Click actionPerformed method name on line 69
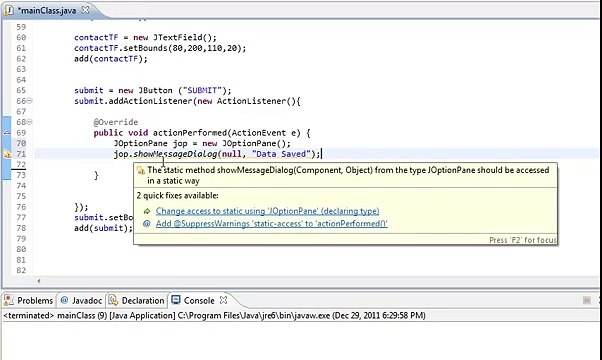The image size is (602, 360). click(x=190, y=133)
